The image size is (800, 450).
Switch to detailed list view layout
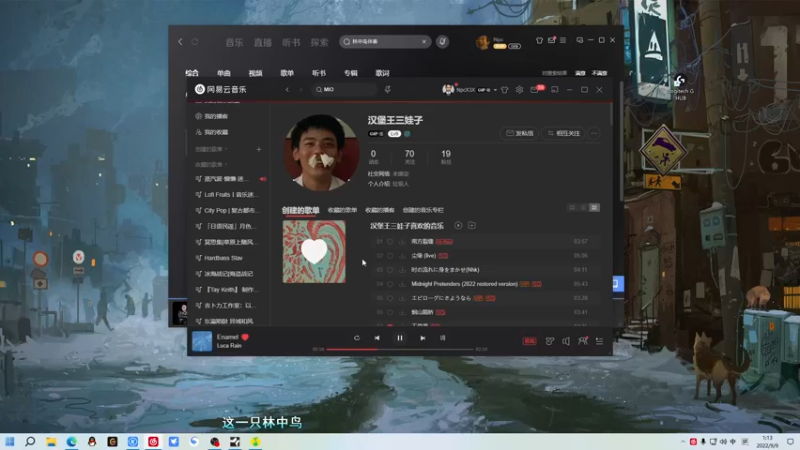[594, 208]
